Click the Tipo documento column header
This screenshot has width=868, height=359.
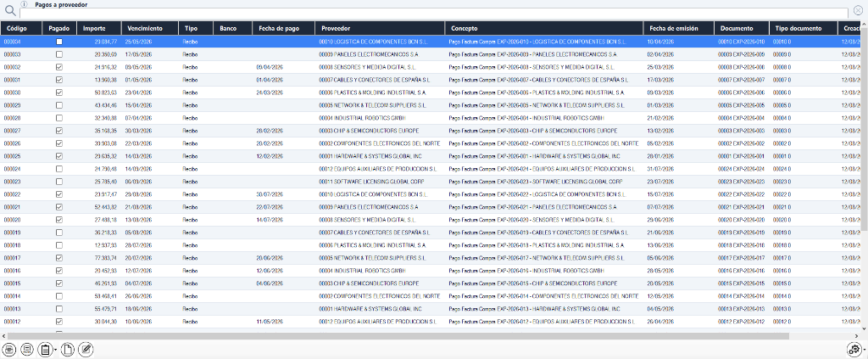click(x=804, y=28)
